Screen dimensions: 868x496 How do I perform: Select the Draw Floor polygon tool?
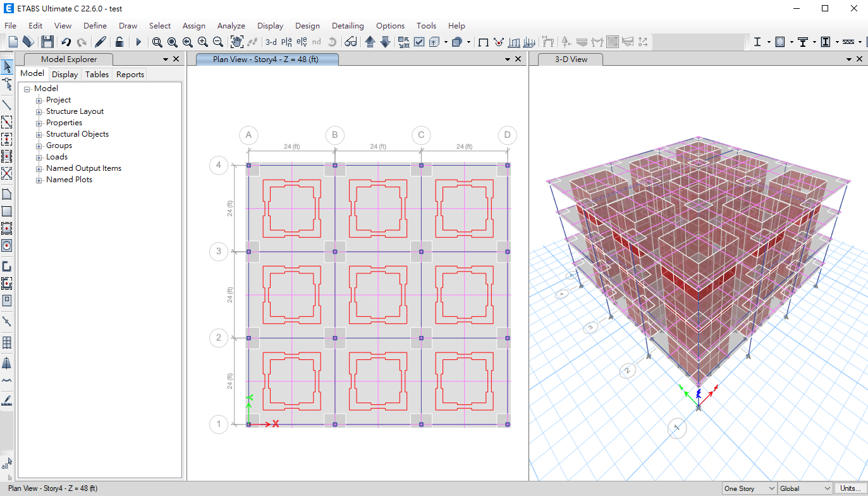[7, 194]
